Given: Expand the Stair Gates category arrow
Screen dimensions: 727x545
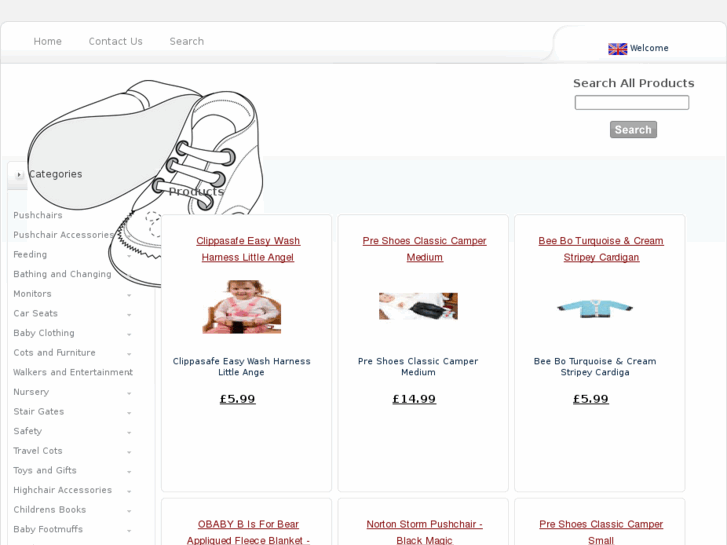Looking at the screenshot, I should coord(129,412).
